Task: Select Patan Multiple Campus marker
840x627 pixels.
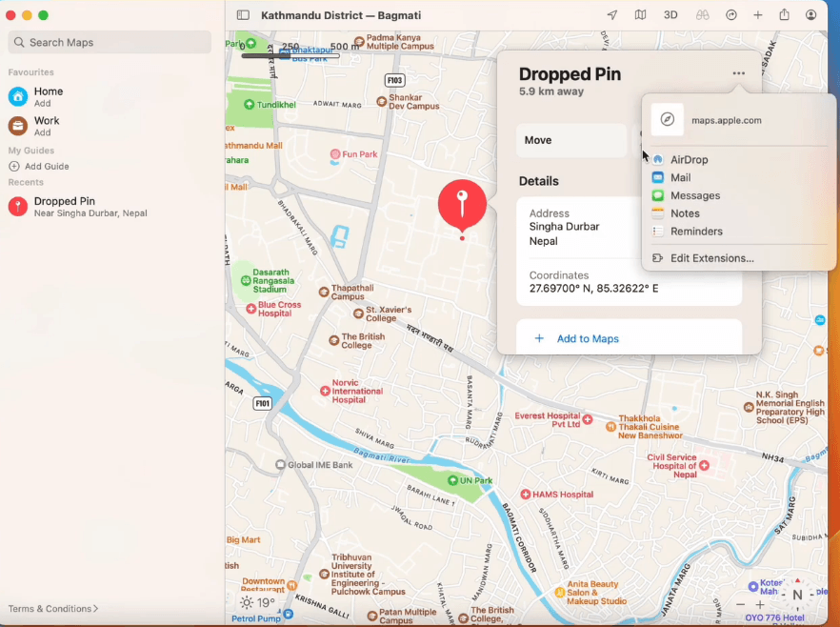Action: pos(372,616)
